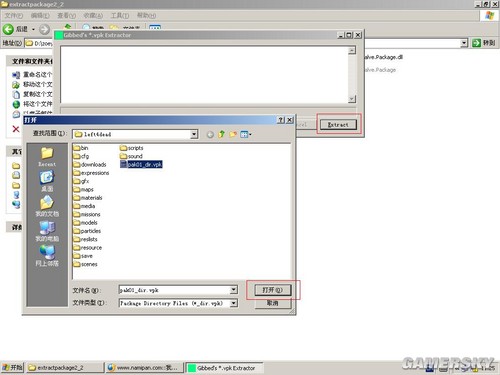Create a new folder in dialog

pos(233,134)
